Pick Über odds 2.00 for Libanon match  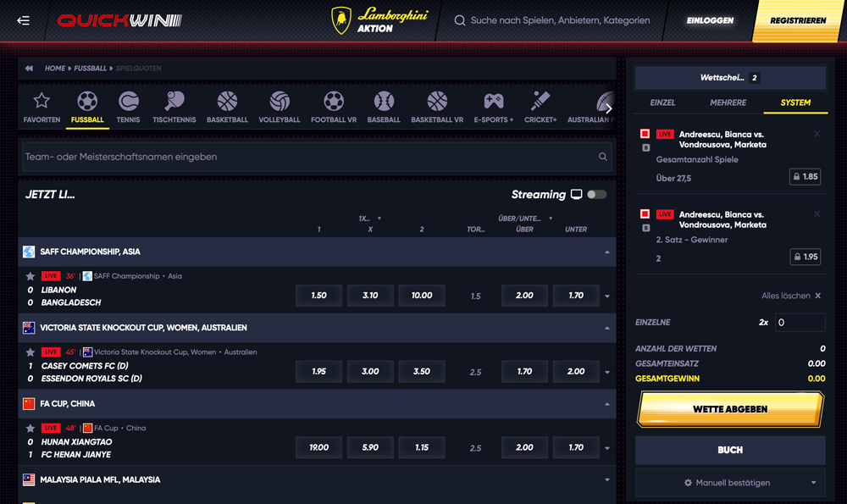coord(524,296)
